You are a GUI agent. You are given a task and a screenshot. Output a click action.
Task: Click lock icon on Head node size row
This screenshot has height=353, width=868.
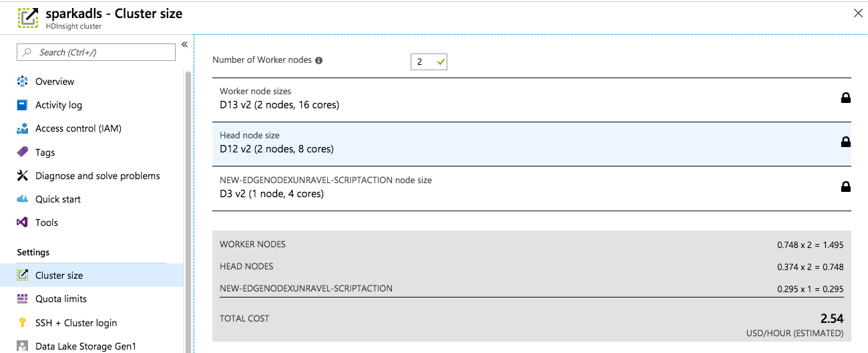click(845, 142)
